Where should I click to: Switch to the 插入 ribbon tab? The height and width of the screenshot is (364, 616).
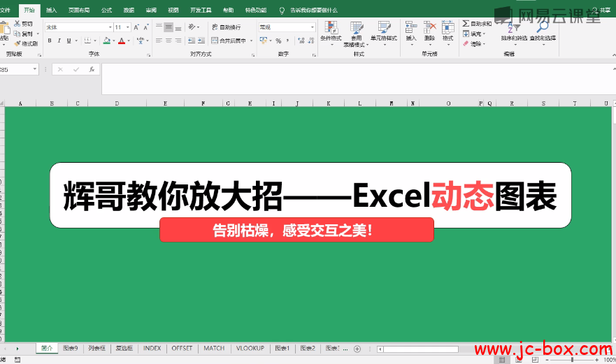point(52,10)
